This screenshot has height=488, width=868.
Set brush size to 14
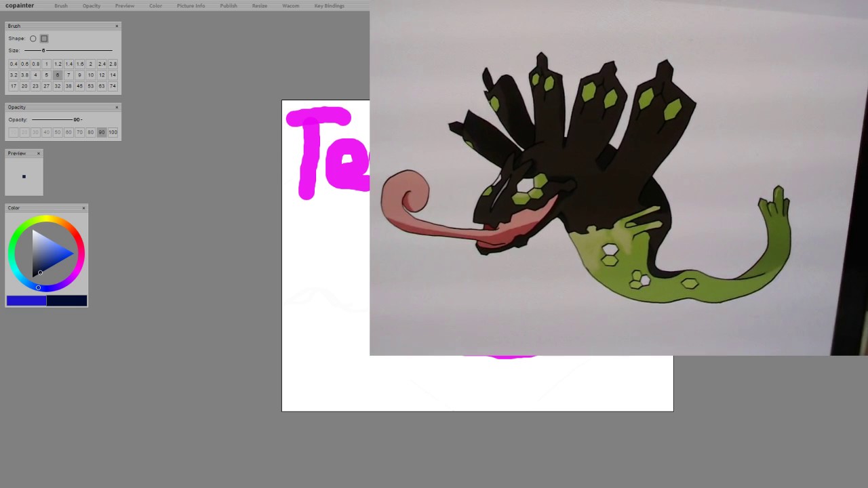tap(113, 75)
